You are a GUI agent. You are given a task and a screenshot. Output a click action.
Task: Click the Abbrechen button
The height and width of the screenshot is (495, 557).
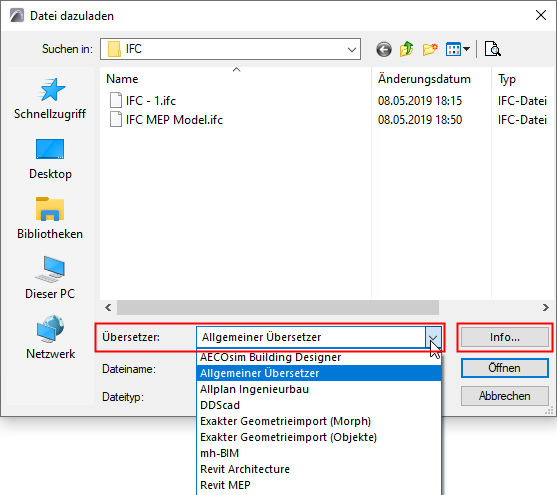point(505,396)
